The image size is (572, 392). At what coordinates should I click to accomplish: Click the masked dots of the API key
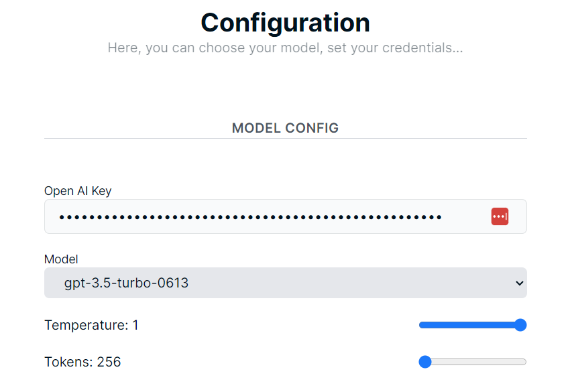pyautogui.click(x=249, y=217)
